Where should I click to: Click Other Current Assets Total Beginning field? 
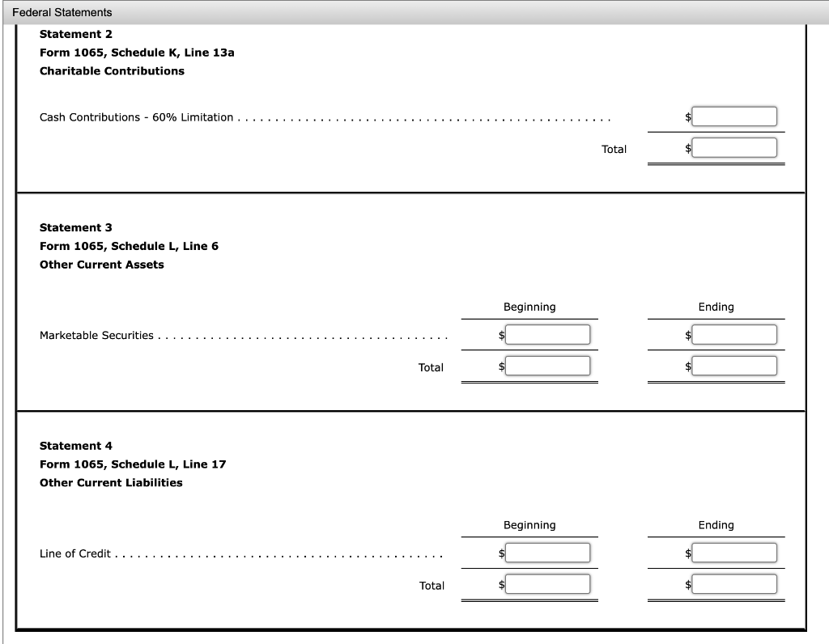click(548, 366)
